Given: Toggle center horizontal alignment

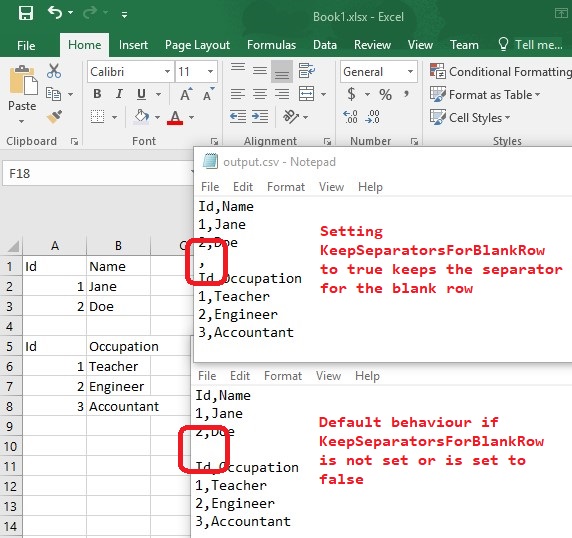Looking at the screenshot, I should (260, 94).
